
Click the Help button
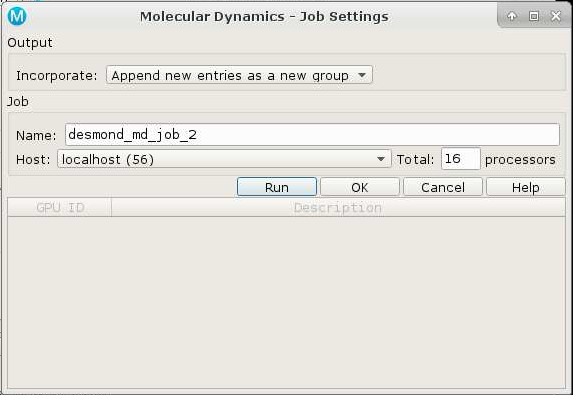click(525, 187)
